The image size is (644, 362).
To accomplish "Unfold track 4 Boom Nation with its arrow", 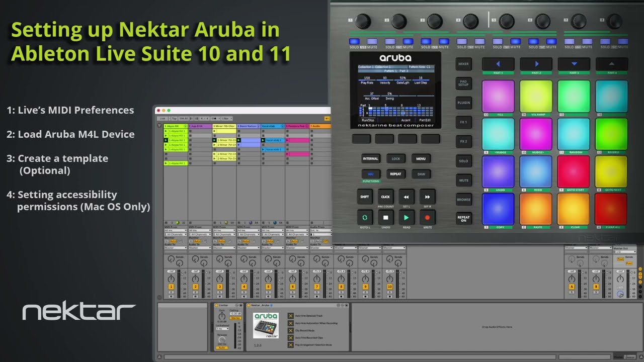I will tap(258, 126).
